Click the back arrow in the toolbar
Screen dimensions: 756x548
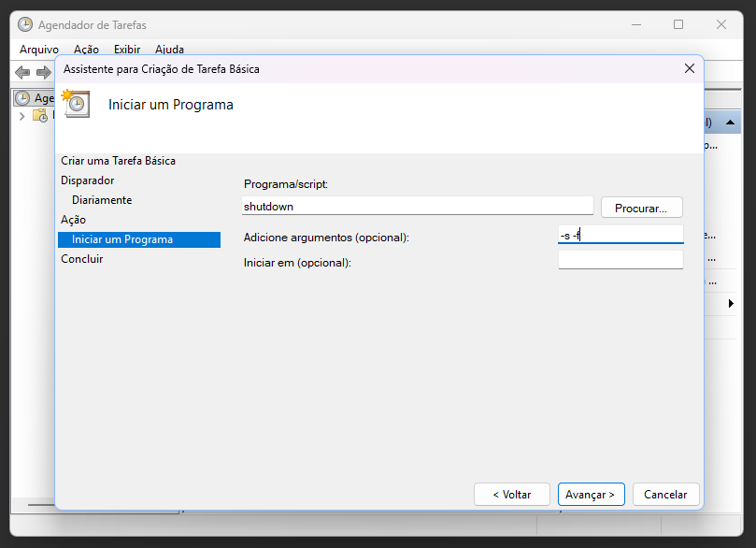pyautogui.click(x=22, y=72)
